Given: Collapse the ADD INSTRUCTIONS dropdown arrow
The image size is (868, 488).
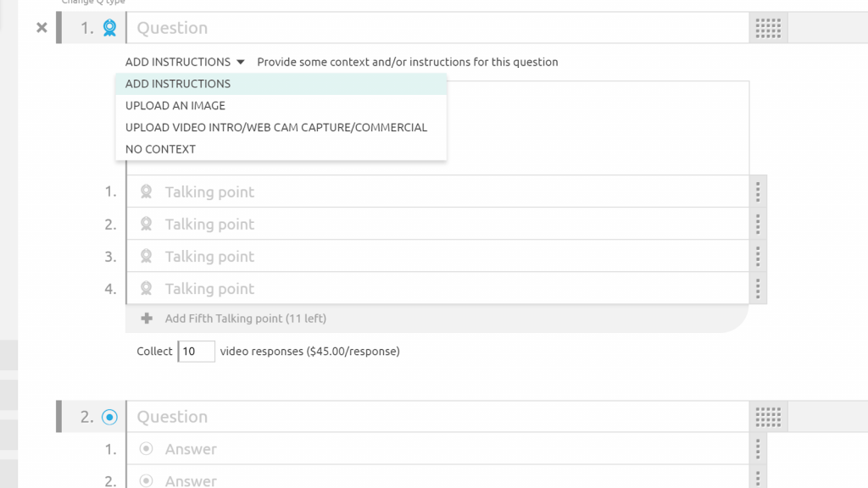Looking at the screenshot, I should pos(241,62).
